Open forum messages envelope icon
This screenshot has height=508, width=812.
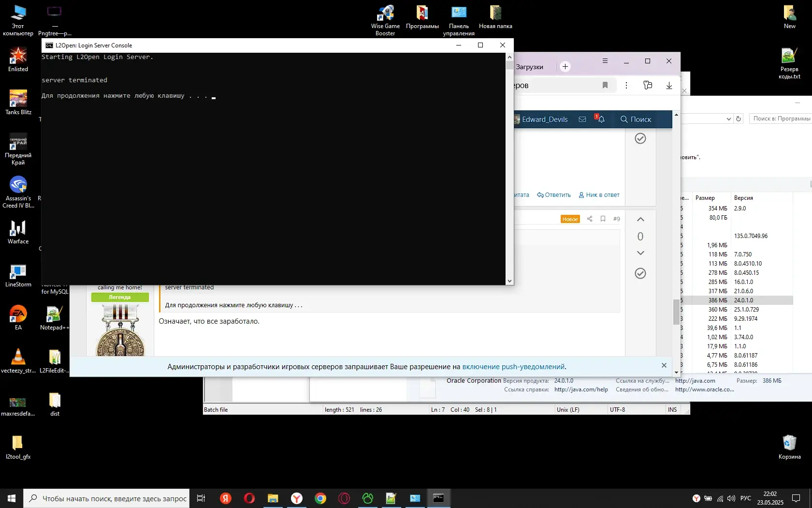[582, 119]
